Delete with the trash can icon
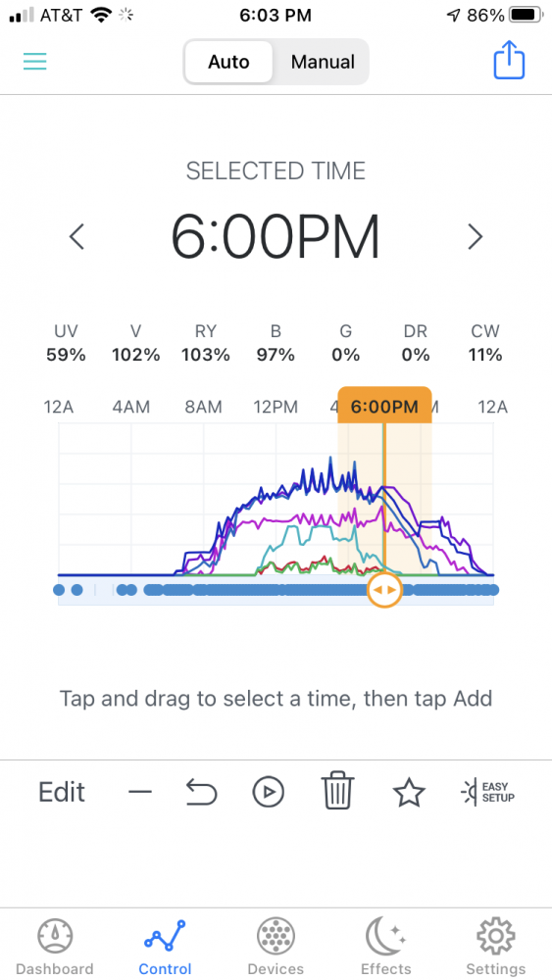The width and height of the screenshot is (552, 980). (x=337, y=792)
